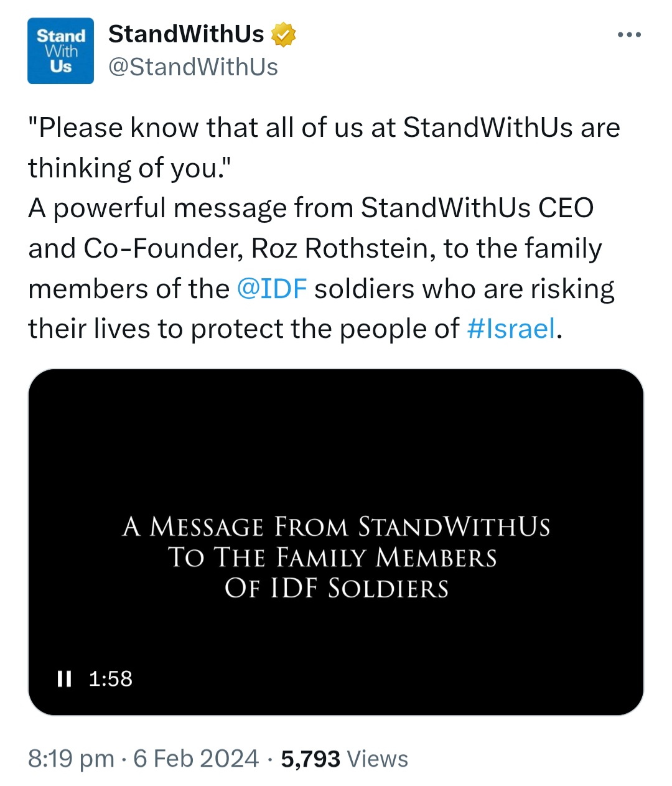This screenshot has height=786, width=672.
Task: Click the 6 Feb 2024 date
Action: point(196,759)
